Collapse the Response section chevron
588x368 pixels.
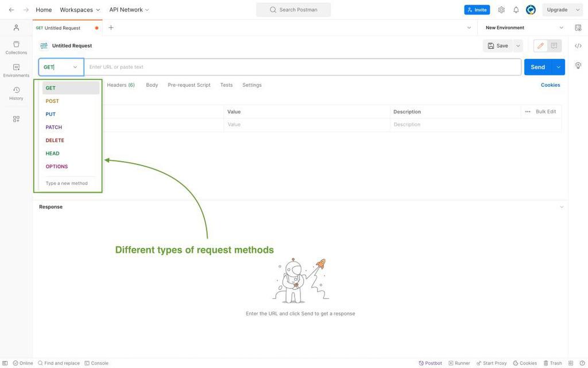[562, 207]
